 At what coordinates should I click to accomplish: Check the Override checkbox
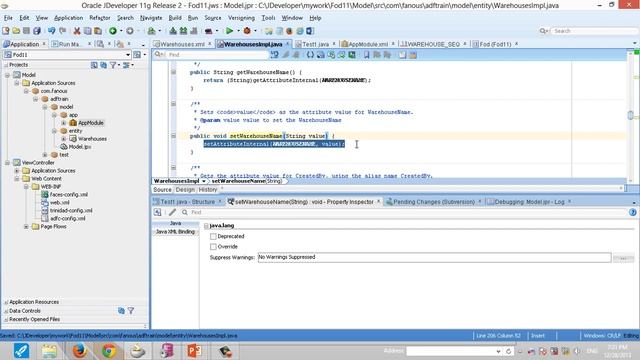click(213, 247)
